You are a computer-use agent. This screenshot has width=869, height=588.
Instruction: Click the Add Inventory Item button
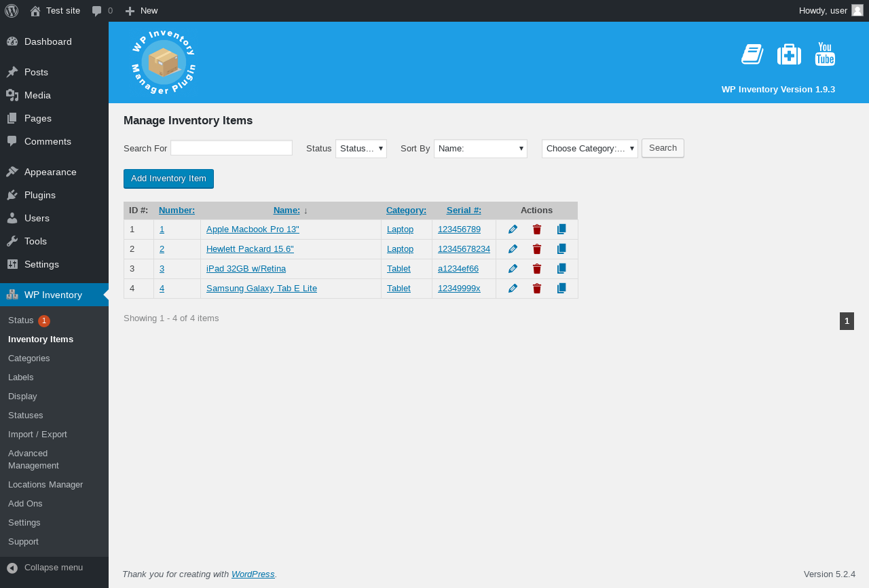point(168,179)
